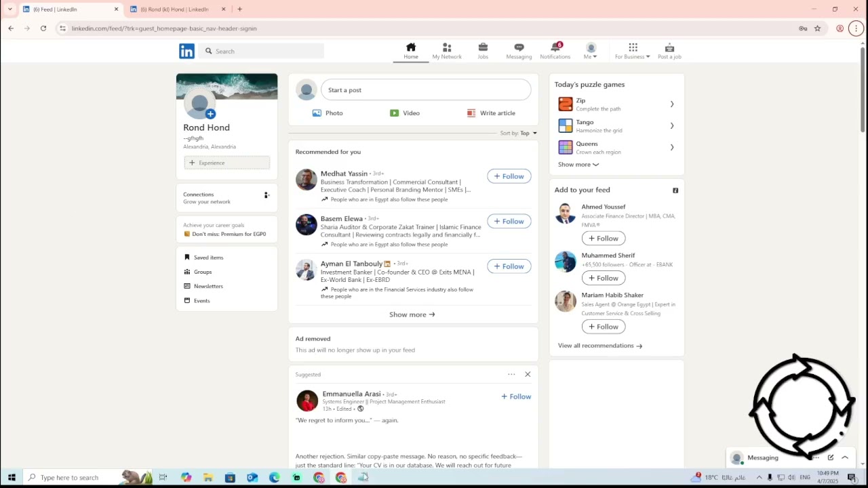Viewport: 868px width, 488px height.
Task: Go back in browser
Action: pos(11,28)
